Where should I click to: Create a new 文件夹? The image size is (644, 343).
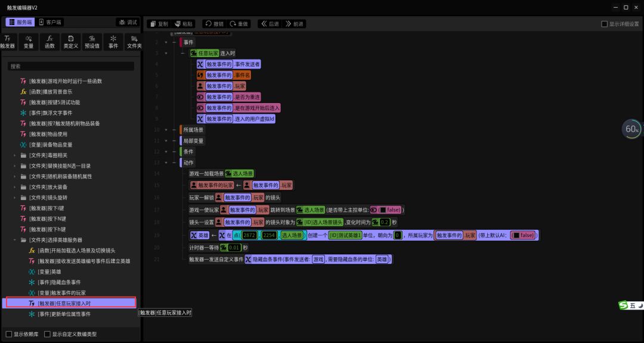(x=134, y=42)
